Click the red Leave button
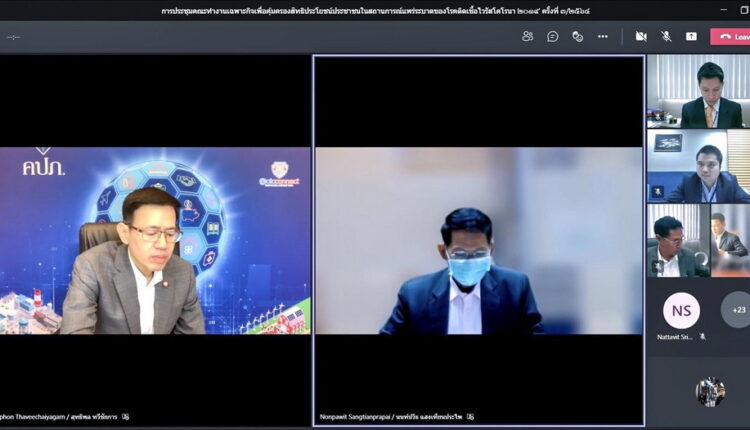The image size is (750, 430). 731,37
